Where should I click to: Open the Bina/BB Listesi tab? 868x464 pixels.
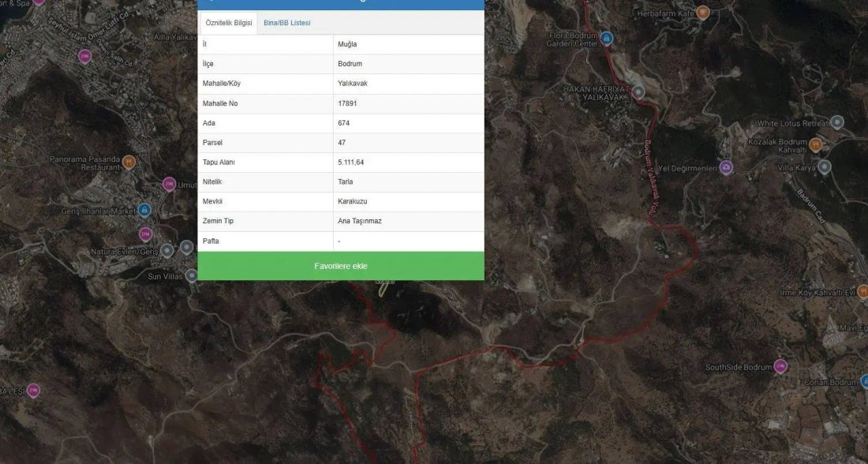tap(286, 23)
